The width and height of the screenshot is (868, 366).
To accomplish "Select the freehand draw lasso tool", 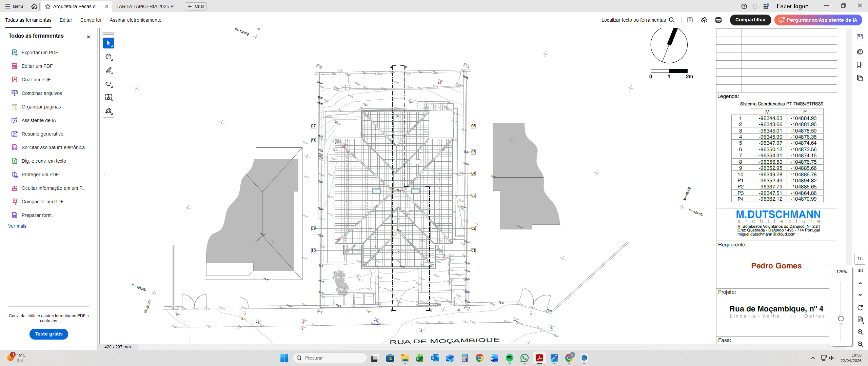I will tap(108, 84).
